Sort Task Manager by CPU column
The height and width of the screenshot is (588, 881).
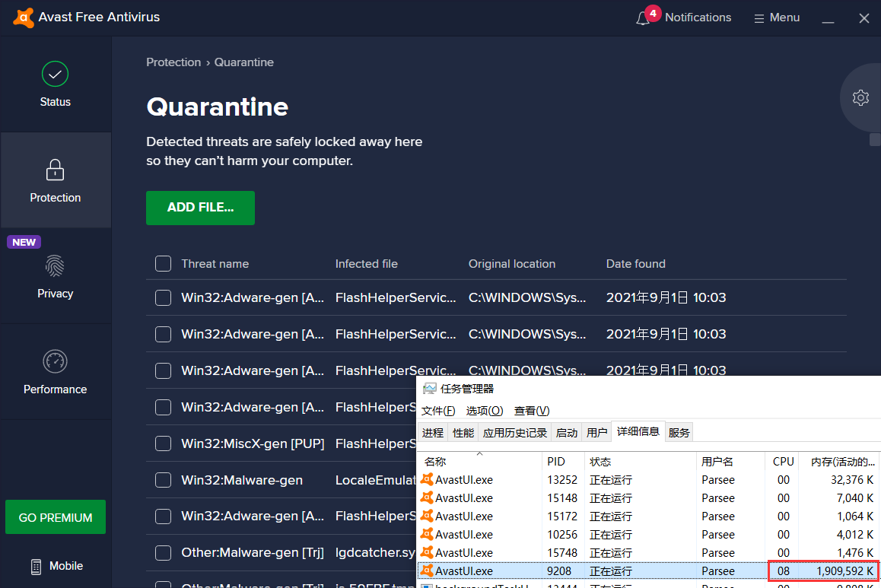(x=783, y=461)
